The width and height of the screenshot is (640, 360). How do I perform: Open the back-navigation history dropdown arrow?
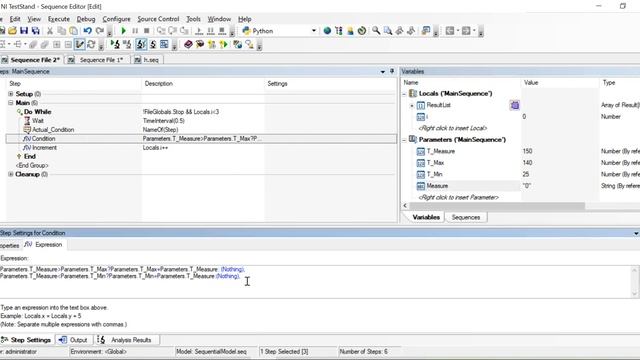pyautogui.click(x=458, y=31)
